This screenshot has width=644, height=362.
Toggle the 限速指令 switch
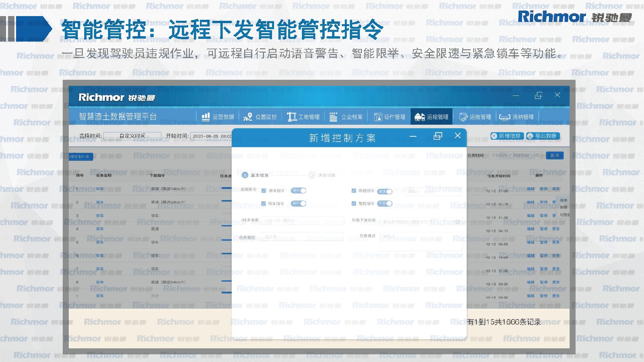[385, 191]
